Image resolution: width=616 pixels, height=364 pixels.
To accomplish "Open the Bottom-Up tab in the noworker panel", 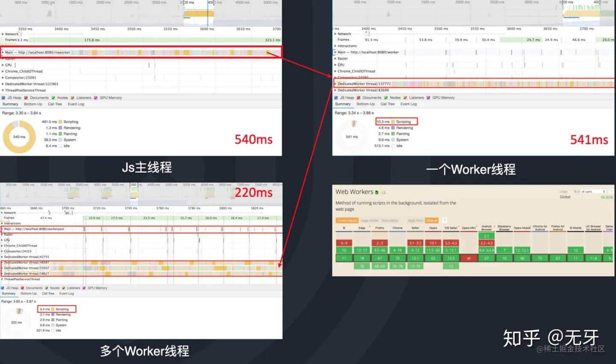I will 33,104.
